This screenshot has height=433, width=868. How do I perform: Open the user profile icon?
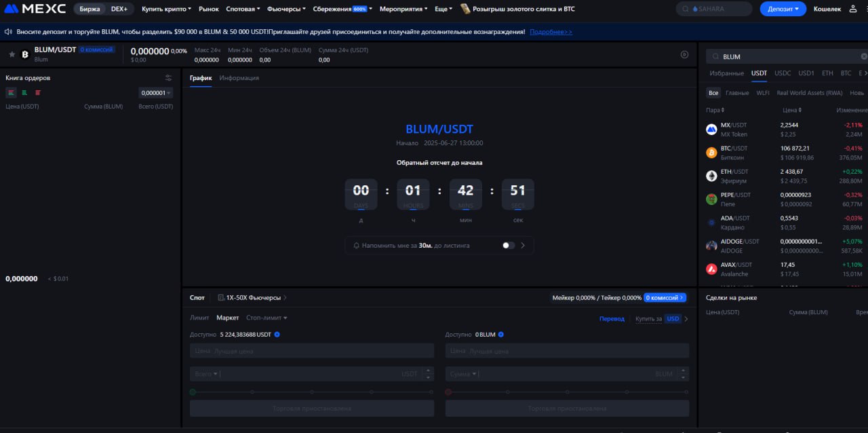point(854,9)
